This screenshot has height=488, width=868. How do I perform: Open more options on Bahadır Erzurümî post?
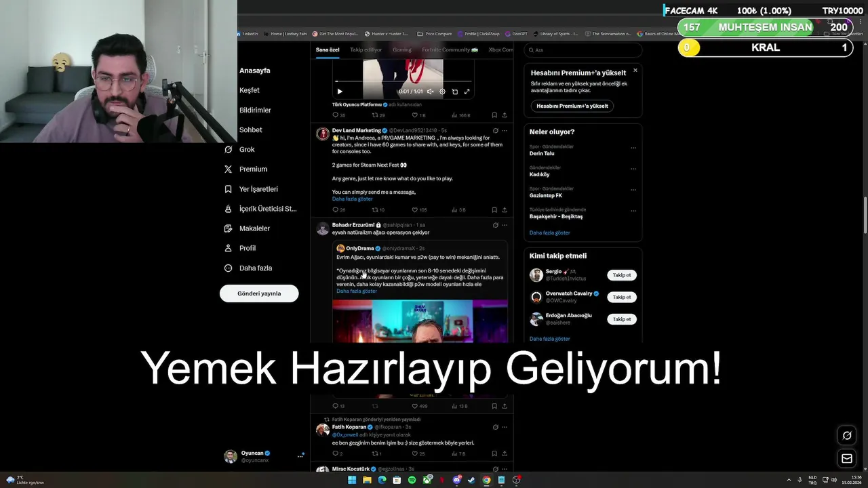click(504, 225)
